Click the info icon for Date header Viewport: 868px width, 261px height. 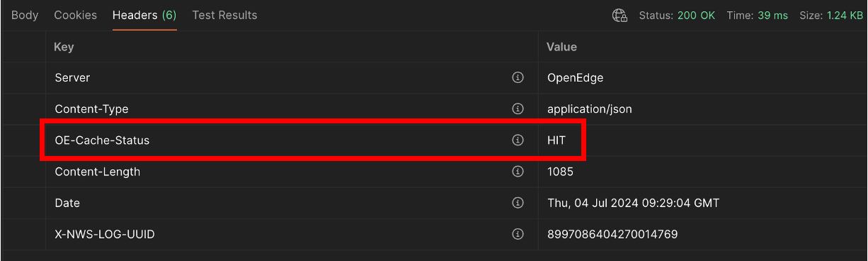(518, 203)
